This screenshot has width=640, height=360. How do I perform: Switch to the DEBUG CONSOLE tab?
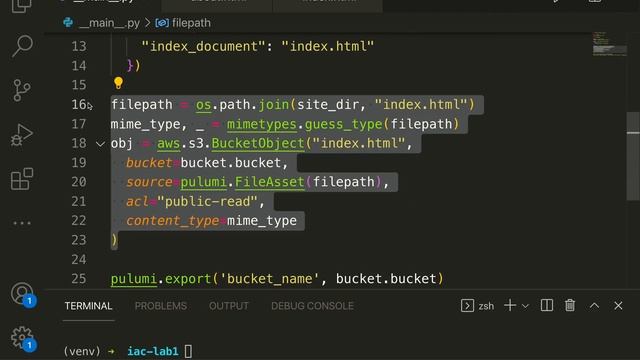coord(312,306)
